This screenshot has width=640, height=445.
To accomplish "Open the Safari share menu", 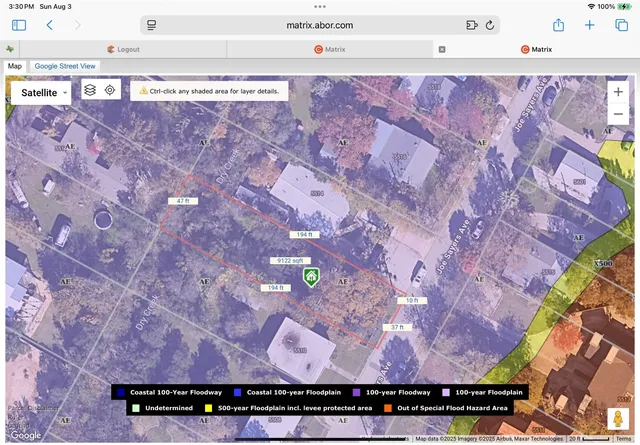I will (x=559, y=25).
